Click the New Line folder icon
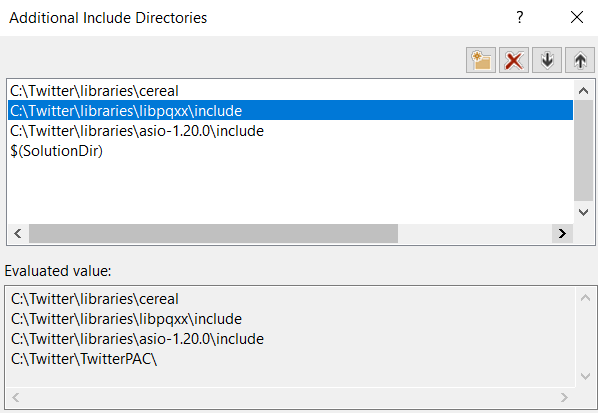The height and width of the screenshot is (413, 598). click(481, 60)
